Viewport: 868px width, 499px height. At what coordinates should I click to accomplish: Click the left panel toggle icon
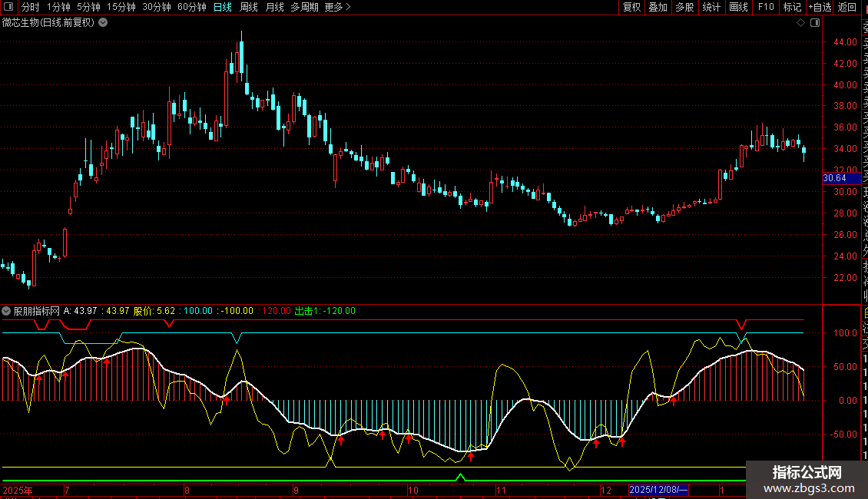pyautogui.click(x=9, y=7)
